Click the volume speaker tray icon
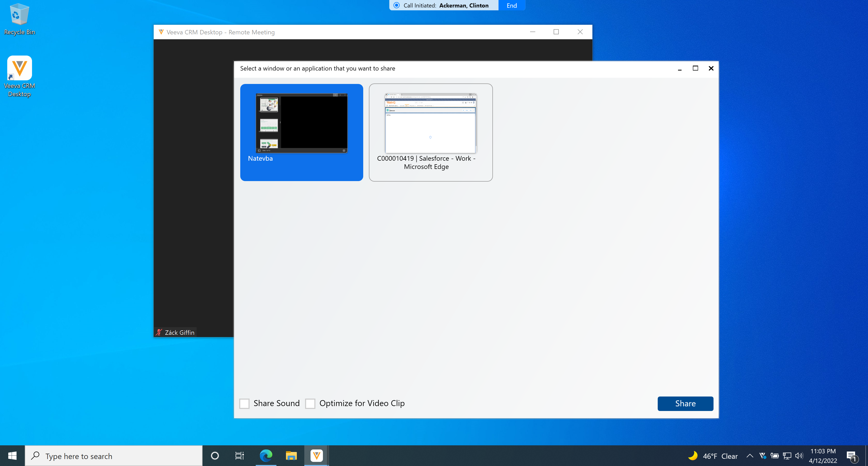 click(799, 456)
